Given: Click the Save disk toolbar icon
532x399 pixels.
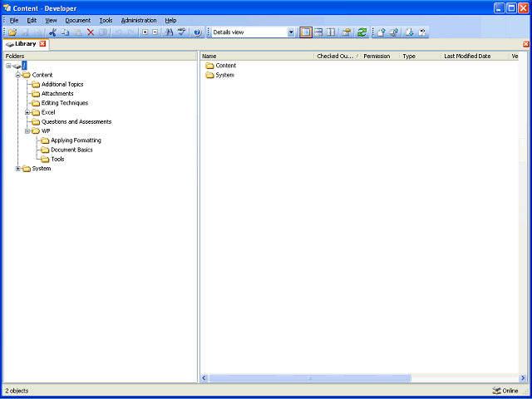Looking at the screenshot, I should click(x=25, y=32).
